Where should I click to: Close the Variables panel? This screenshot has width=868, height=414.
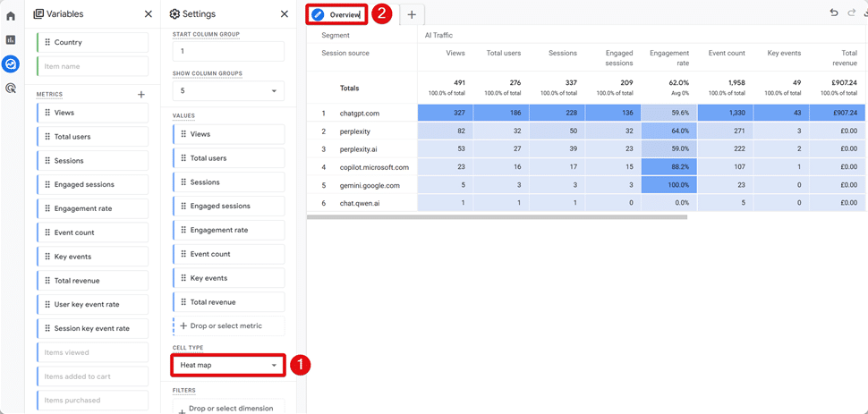(149, 13)
